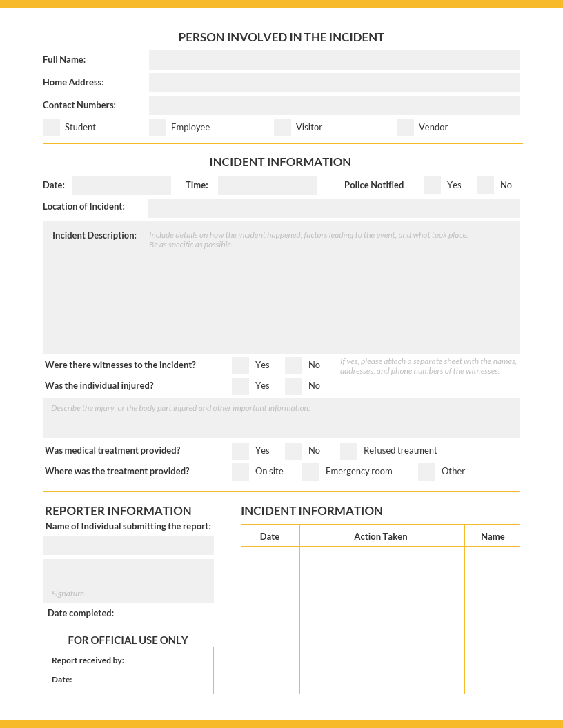The height and width of the screenshot is (728, 563).
Task: Click the Signature box
Action: [128, 579]
